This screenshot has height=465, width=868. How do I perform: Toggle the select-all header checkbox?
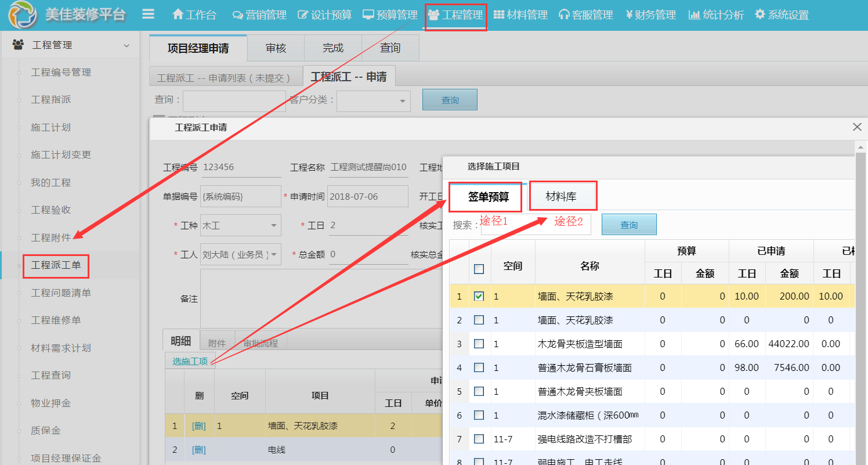click(x=479, y=269)
